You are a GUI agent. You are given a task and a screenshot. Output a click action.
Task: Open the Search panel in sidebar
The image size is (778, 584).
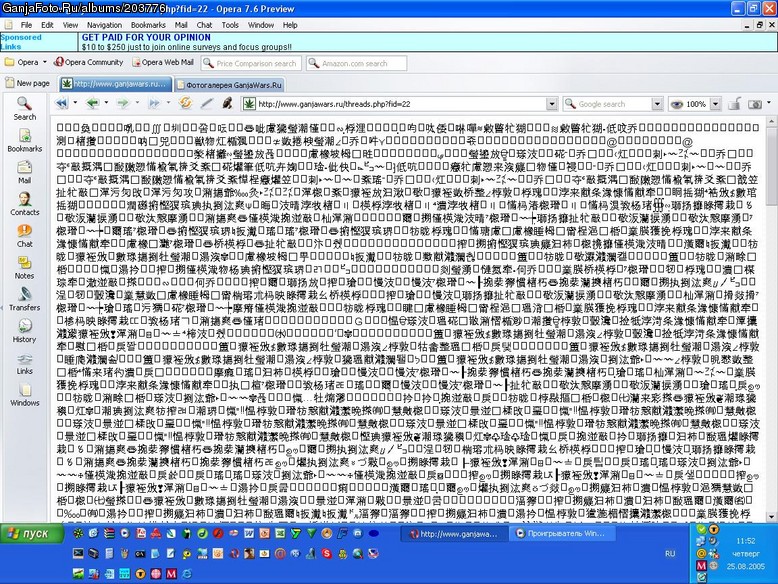click(x=24, y=109)
